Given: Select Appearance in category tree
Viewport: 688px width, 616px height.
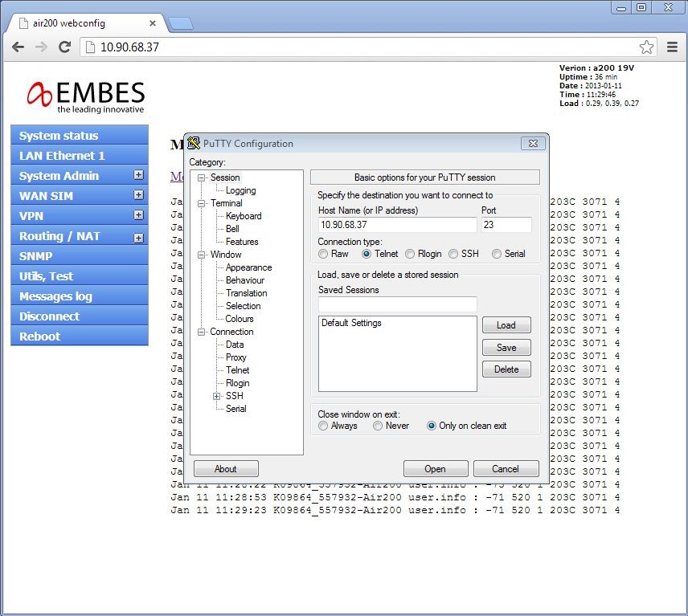Looking at the screenshot, I should [249, 267].
